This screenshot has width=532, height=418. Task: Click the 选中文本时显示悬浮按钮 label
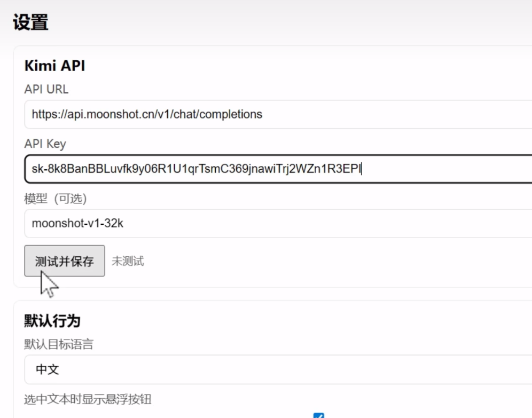click(88, 399)
